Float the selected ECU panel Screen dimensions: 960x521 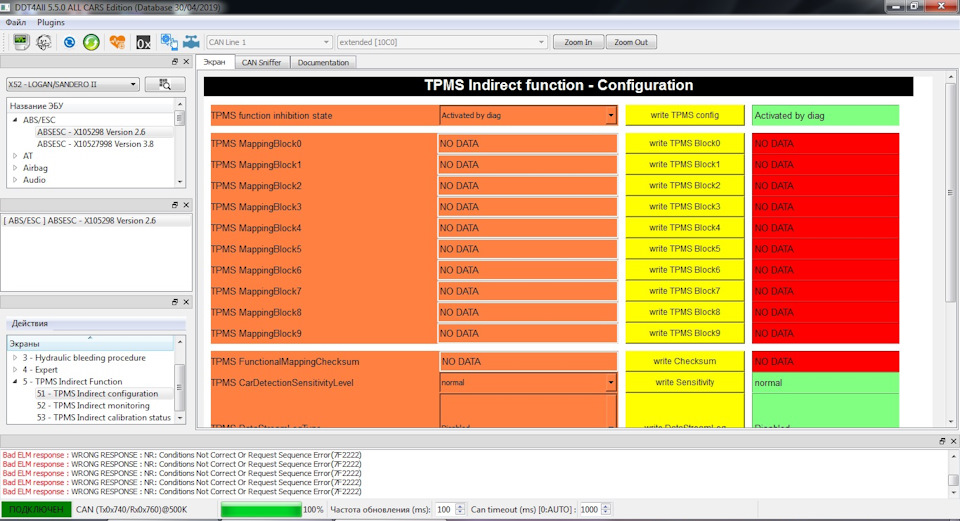pyautogui.click(x=175, y=205)
